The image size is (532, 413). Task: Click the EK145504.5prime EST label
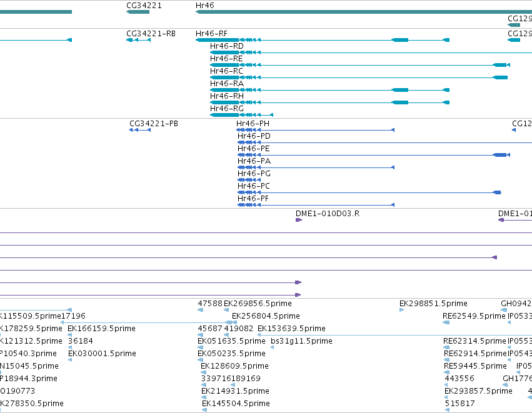[236, 404]
